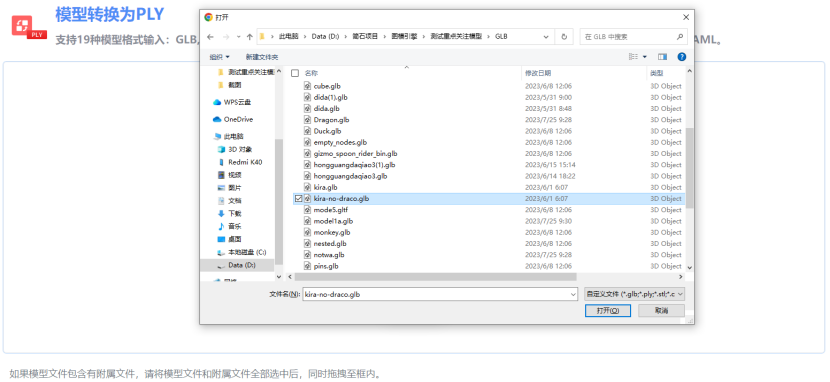Click 图情引擎 in the breadcrumb path

coord(404,37)
